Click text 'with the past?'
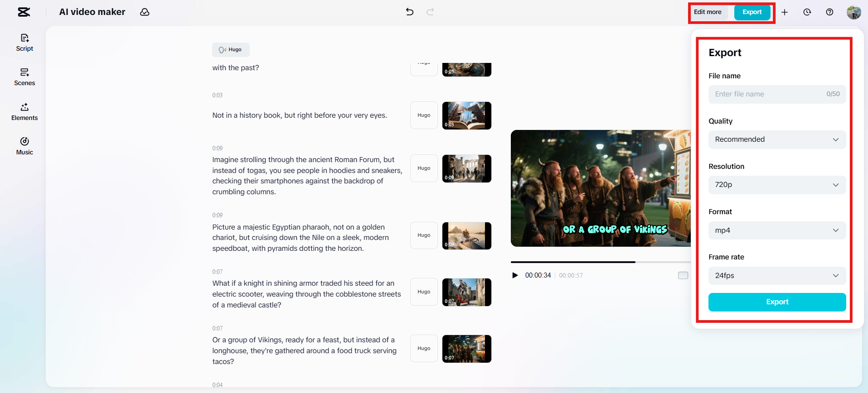The image size is (868, 393). pyautogui.click(x=236, y=68)
